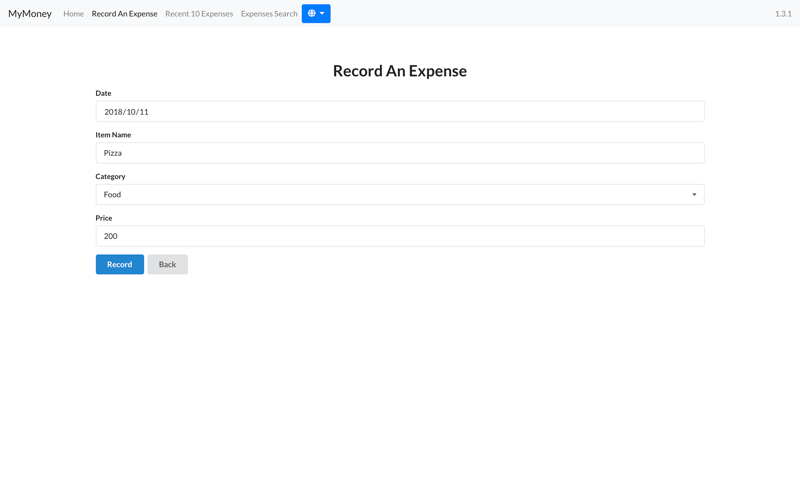The image size is (800, 500).
Task: Expand the Category dropdown showing Food
Action: coord(400,194)
